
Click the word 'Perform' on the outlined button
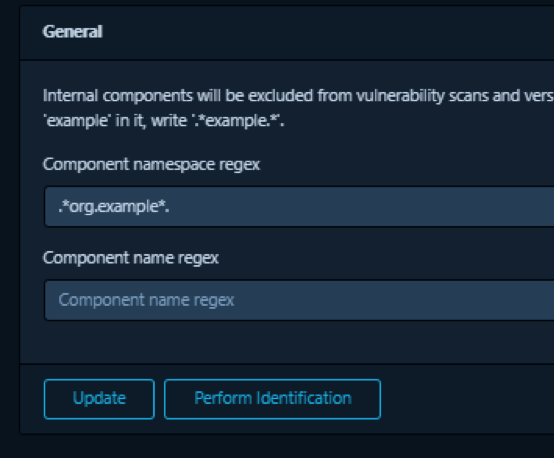223,398
